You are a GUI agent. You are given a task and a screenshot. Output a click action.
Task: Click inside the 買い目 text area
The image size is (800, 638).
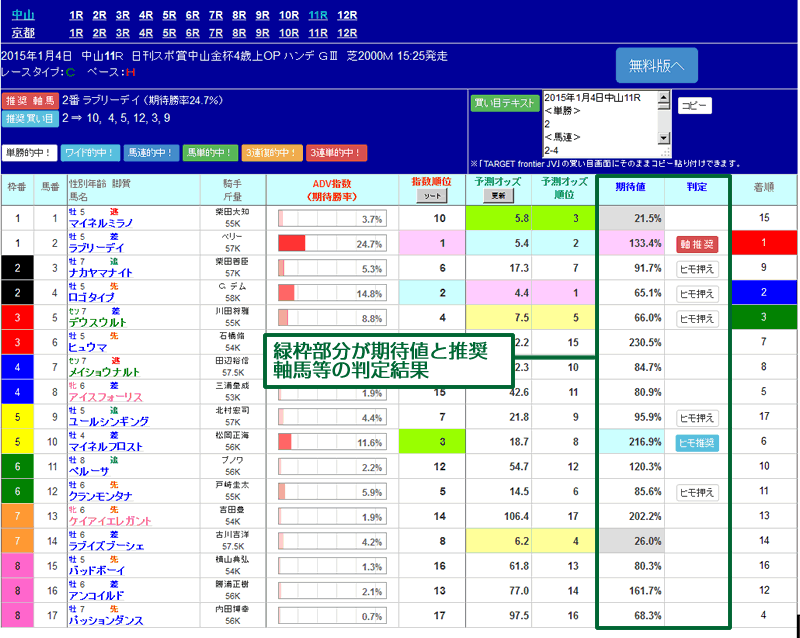(601, 125)
